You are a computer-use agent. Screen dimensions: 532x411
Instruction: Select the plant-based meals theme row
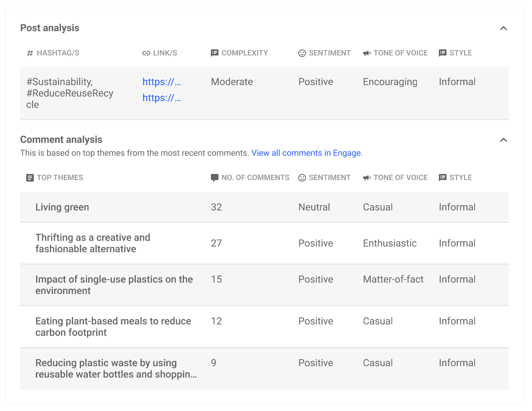[264, 327]
